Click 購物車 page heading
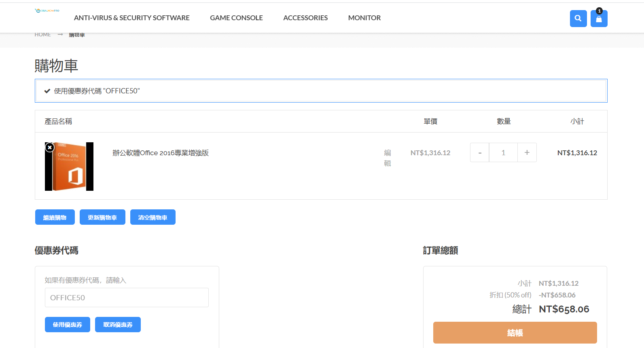Image resolution: width=644 pixels, height=348 pixels. [x=56, y=65]
